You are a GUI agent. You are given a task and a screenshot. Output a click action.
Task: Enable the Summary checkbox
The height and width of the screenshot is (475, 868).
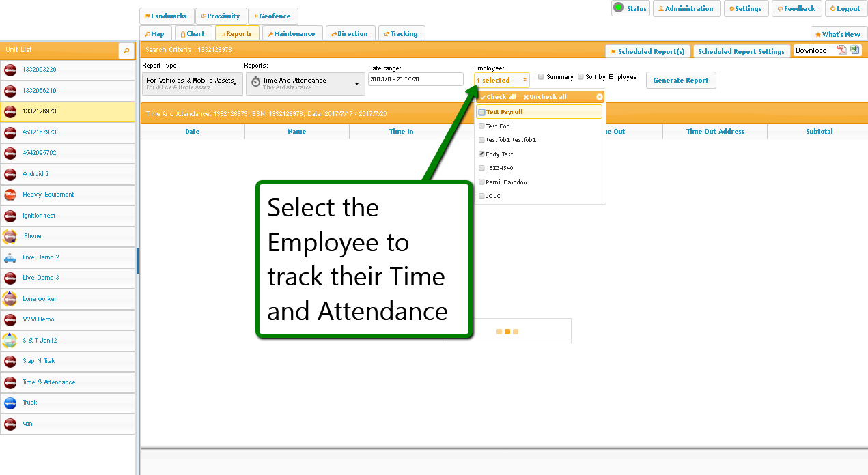(542, 77)
